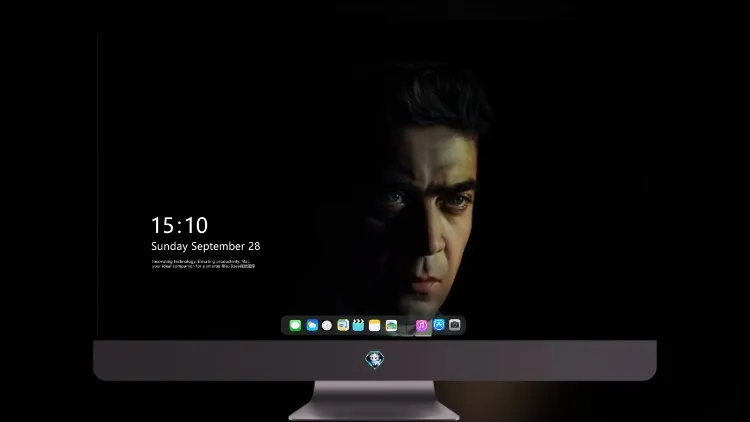750x422 pixels.
Task: Open the Weather app in dock
Action: tap(312, 325)
